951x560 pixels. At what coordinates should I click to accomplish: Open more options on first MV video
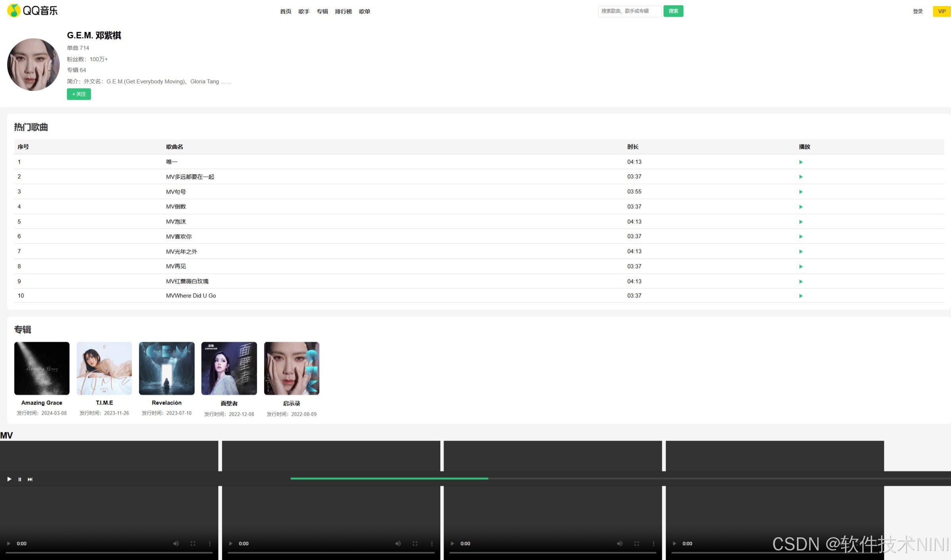(210, 544)
